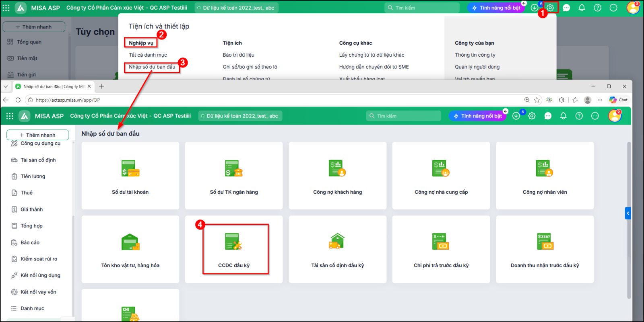Open the chat bubble in the browser window's MISA header
Screen dimensions: 644x322
click(548, 116)
